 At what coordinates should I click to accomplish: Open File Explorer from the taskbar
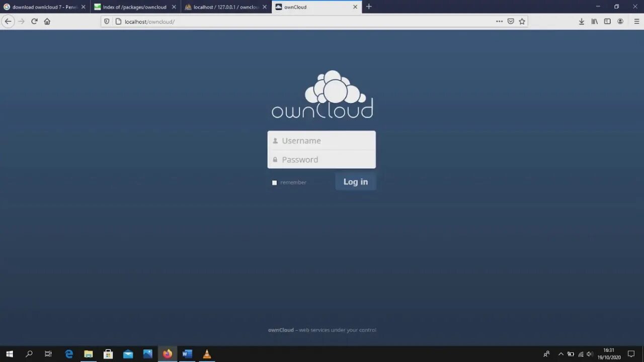[89, 354]
